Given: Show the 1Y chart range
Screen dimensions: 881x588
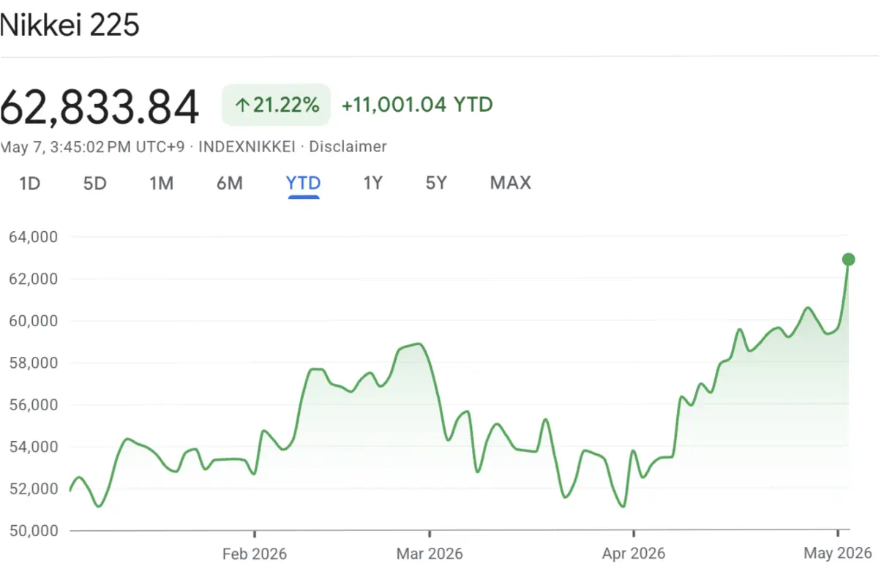Looking at the screenshot, I should [x=373, y=183].
